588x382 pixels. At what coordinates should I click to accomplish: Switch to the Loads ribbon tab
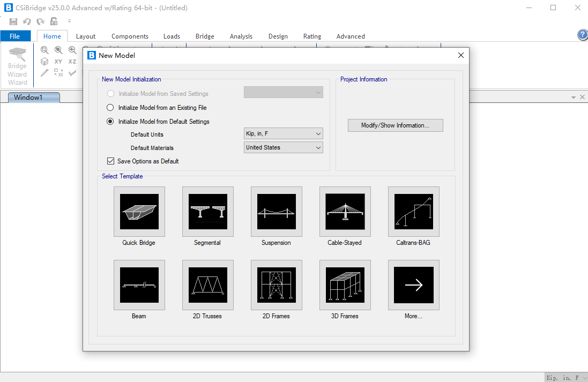coord(172,36)
